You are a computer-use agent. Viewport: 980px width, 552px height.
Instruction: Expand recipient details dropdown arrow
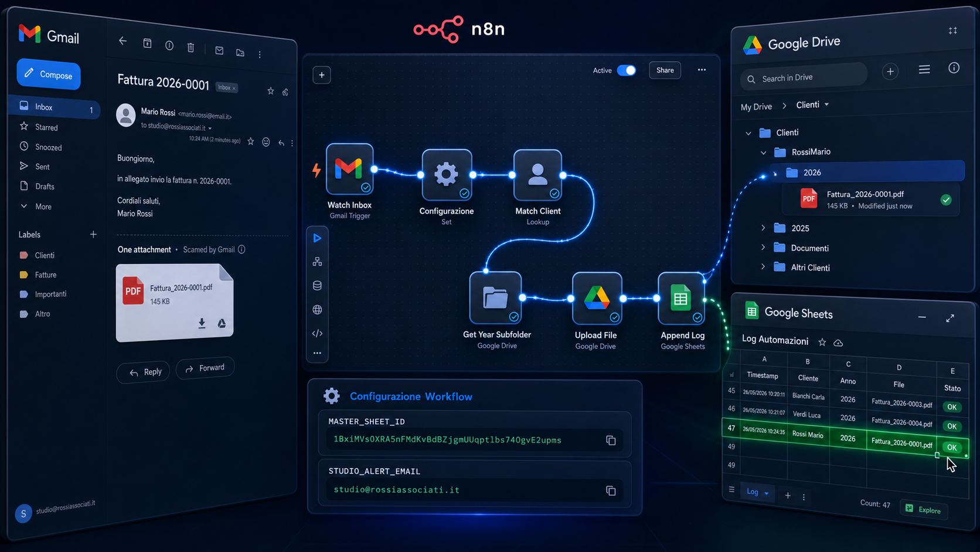(x=210, y=128)
